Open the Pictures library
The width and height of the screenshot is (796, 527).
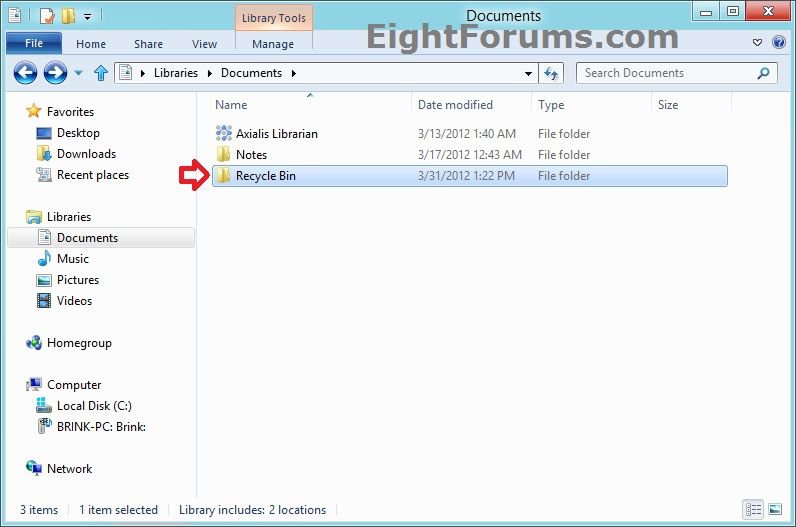[78, 280]
